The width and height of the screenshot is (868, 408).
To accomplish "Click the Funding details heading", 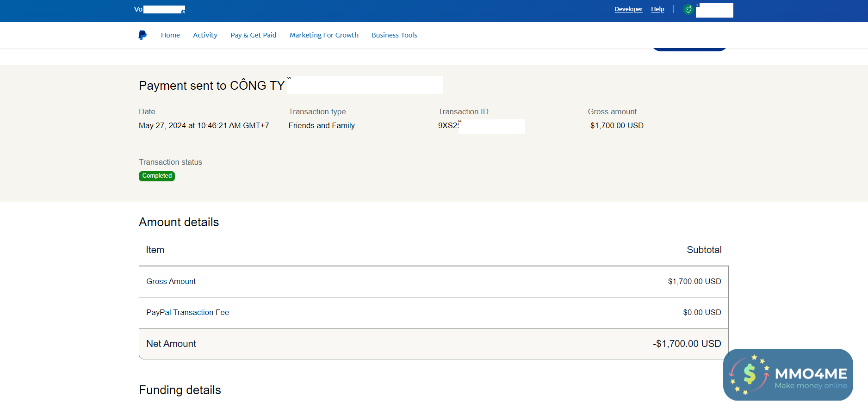I will 180,390.
